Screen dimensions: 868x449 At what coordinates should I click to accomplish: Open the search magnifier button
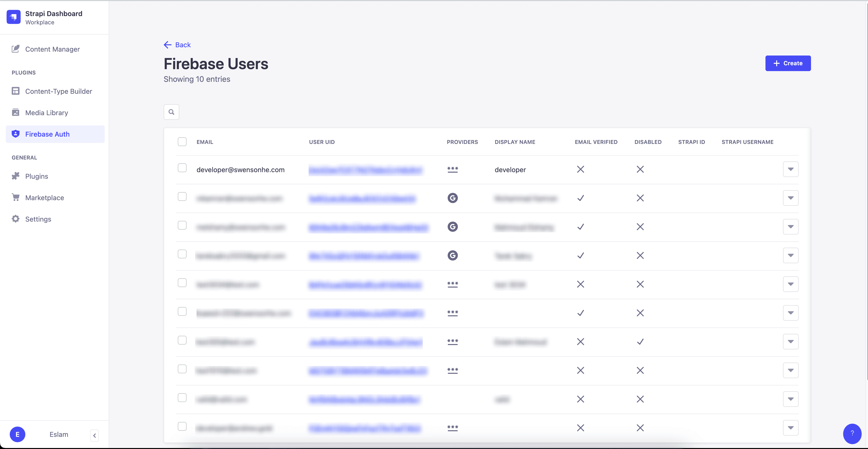[171, 112]
